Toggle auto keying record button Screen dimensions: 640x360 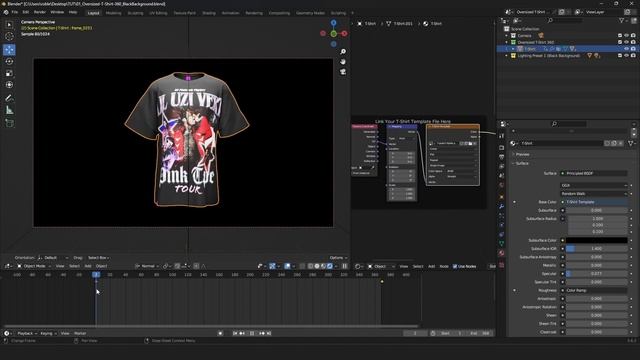220,333
